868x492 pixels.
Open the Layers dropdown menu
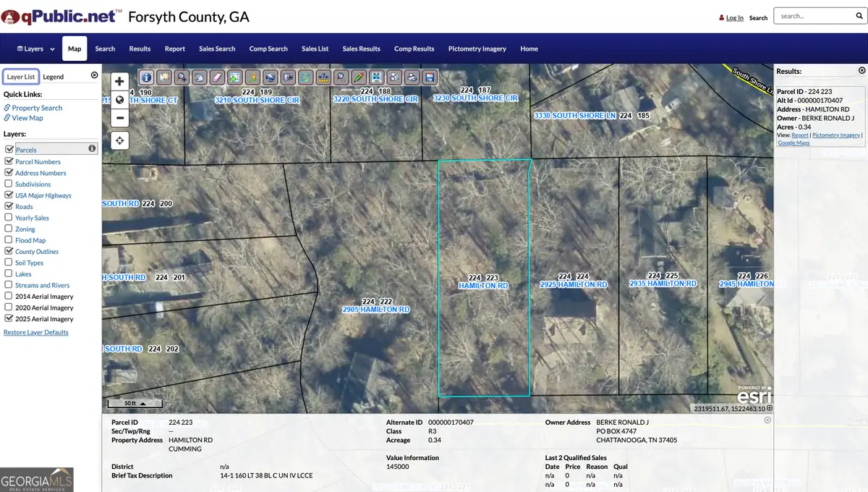pyautogui.click(x=32, y=48)
